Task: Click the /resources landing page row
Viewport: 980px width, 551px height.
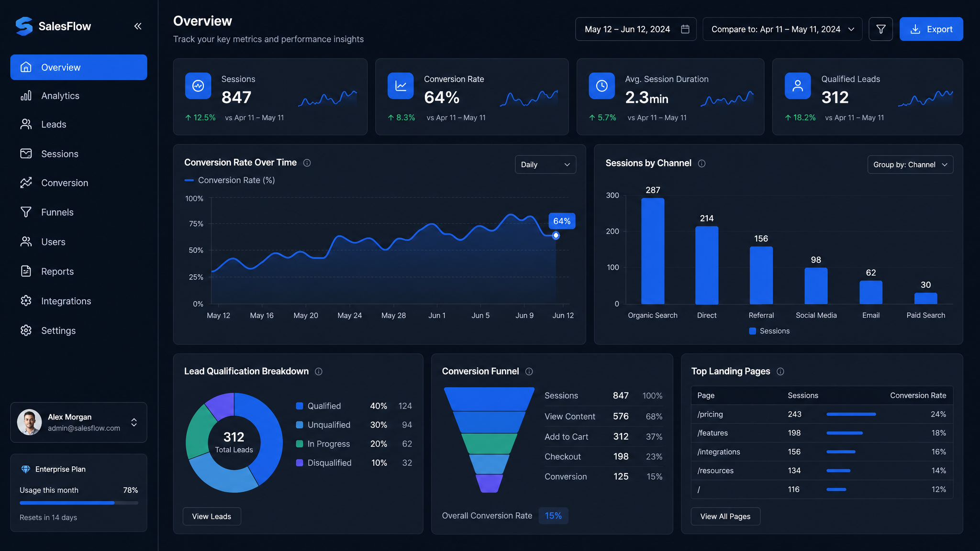Action: (x=822, y=471)
